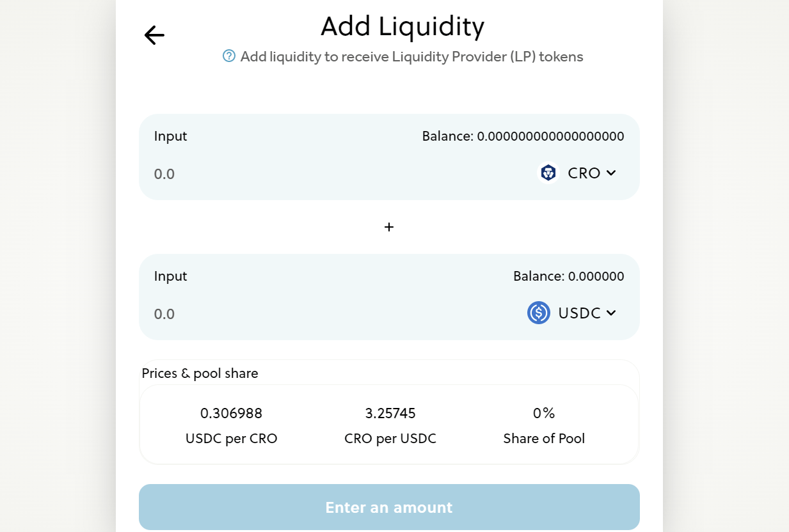The height and width of the screenshot is (532, 789).
Task: Click the USDC token logo
Action: [x=539, y=313]
